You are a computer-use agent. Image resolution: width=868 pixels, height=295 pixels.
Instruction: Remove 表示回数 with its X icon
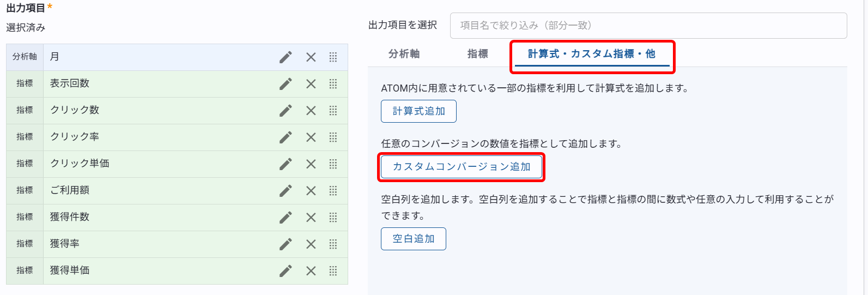[x=311, y=84]
